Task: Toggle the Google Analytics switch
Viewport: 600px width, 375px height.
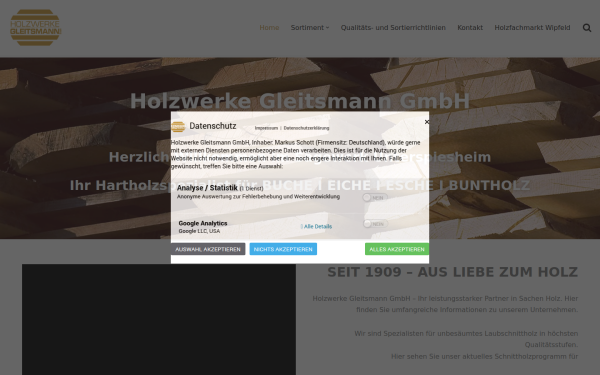Action: tap(375, 224)
